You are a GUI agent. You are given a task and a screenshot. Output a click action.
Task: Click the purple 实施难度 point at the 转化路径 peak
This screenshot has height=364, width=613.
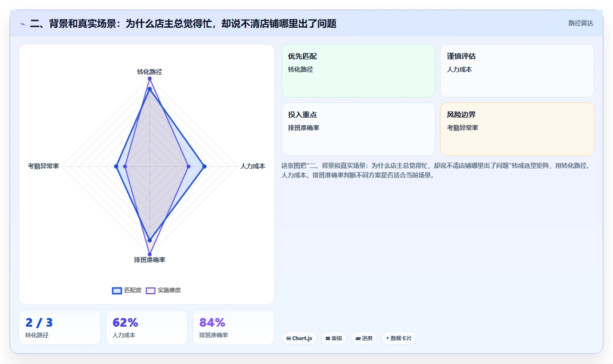150,78
